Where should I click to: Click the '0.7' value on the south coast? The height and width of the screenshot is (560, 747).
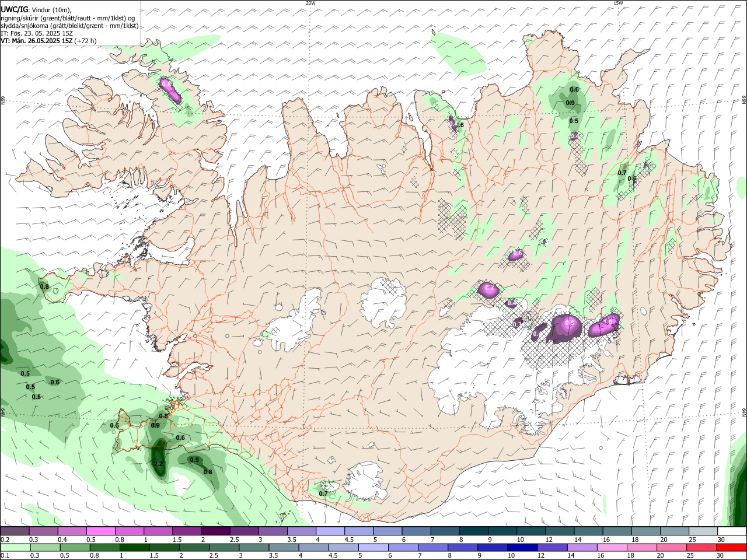coord(323,494)
